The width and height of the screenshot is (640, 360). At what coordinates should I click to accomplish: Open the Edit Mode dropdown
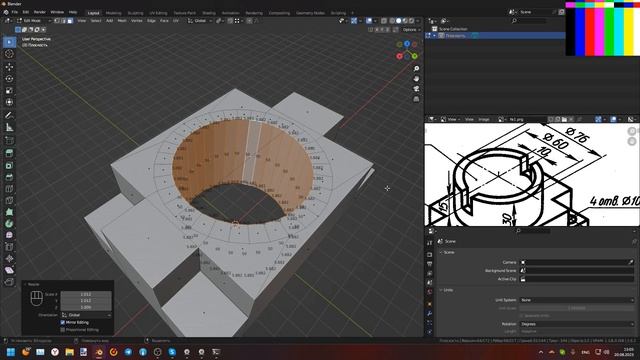pyautogui.click(x=33, y=20)
